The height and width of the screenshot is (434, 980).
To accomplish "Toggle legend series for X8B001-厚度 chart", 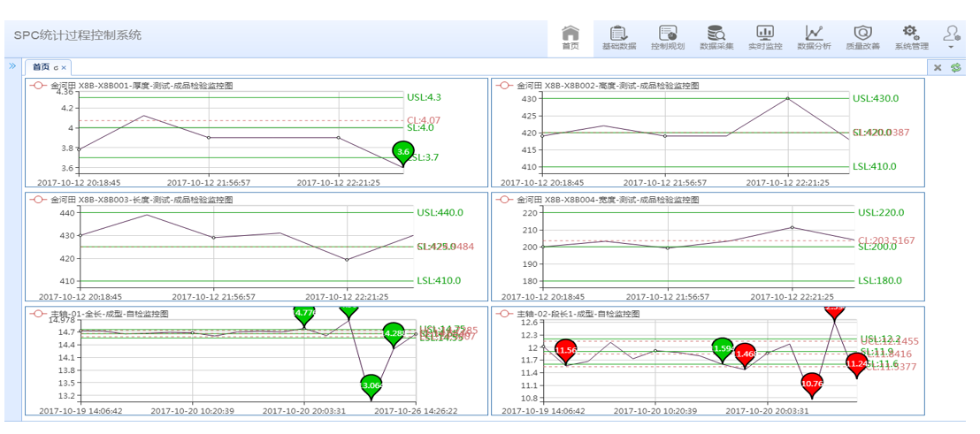I will tap(38, 86).
